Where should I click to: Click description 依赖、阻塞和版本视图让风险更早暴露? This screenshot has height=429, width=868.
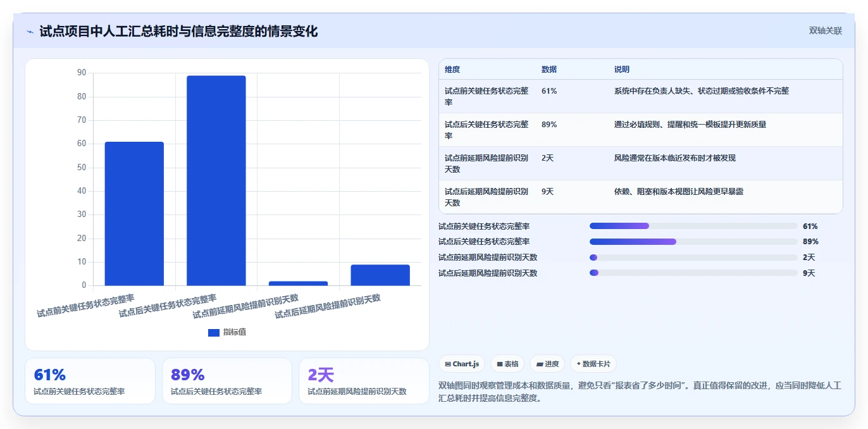(679, 192)
